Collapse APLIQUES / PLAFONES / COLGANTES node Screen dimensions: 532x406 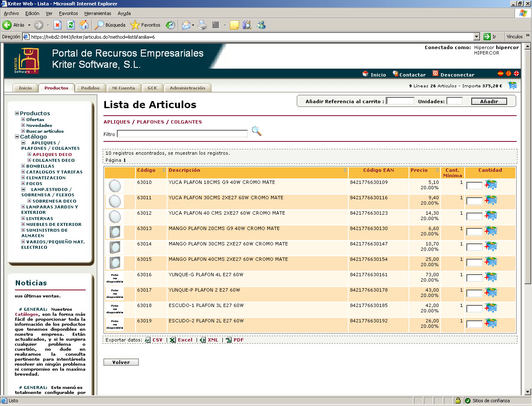point(23,143)
